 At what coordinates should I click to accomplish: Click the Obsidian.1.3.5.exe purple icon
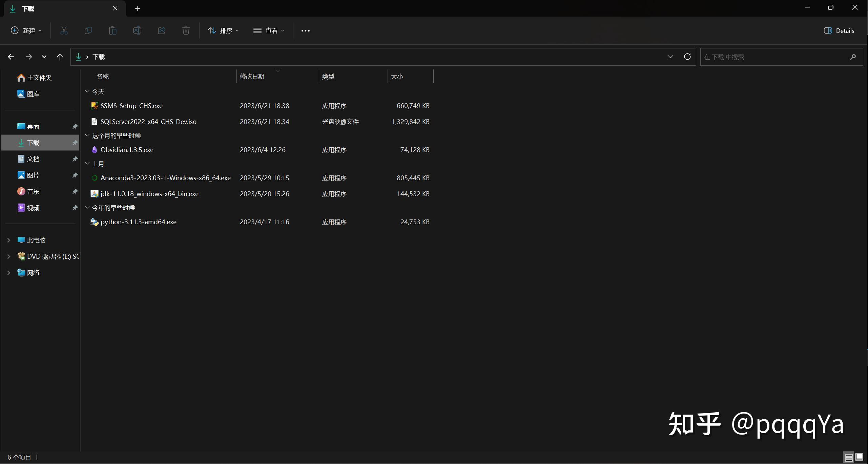point(95,150)
